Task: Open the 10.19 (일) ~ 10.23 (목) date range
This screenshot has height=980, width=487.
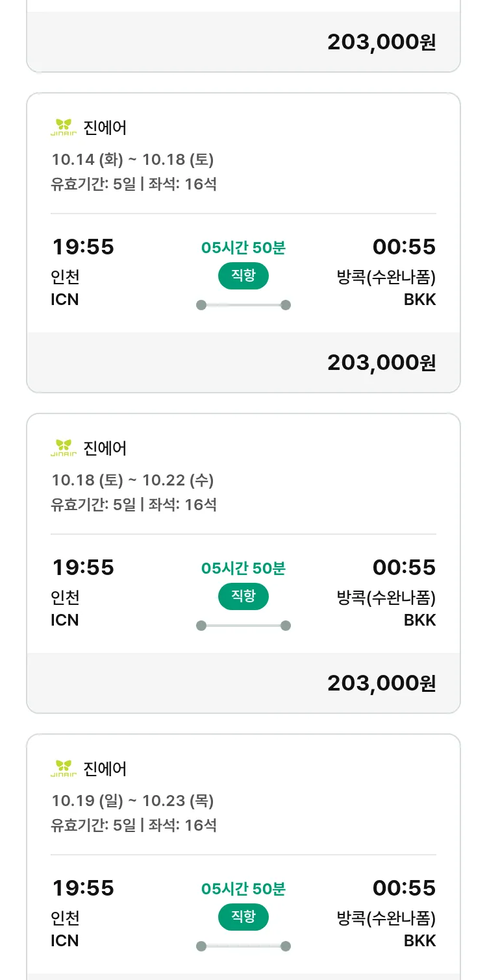Action: click(x=132, y=801)
